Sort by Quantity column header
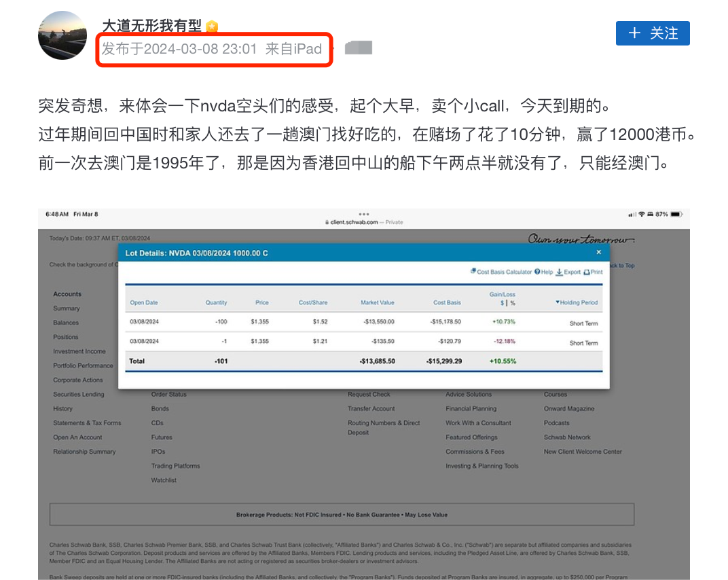The height and width of the screenshot is (580, 728). pos(217,303)
